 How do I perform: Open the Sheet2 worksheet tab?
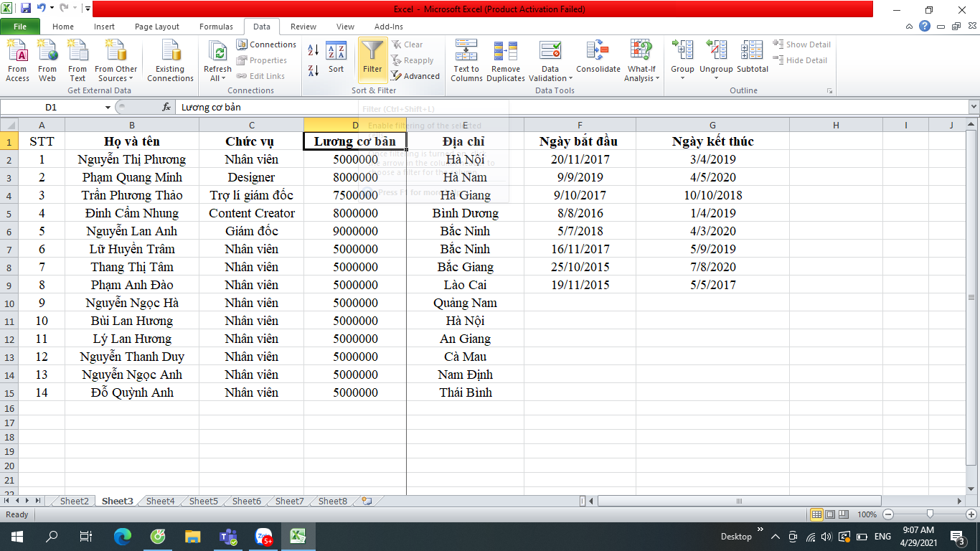75,501
